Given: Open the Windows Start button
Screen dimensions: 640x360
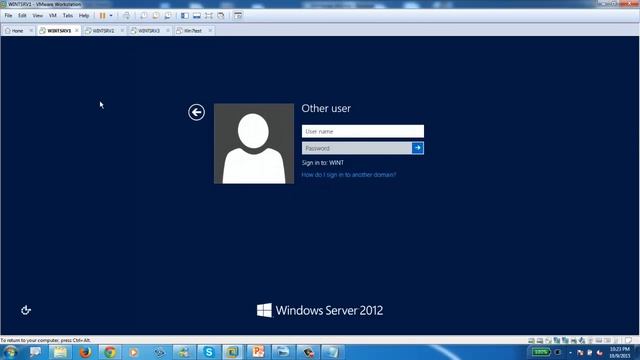Looking at the screenshot, I should (10, 352).
